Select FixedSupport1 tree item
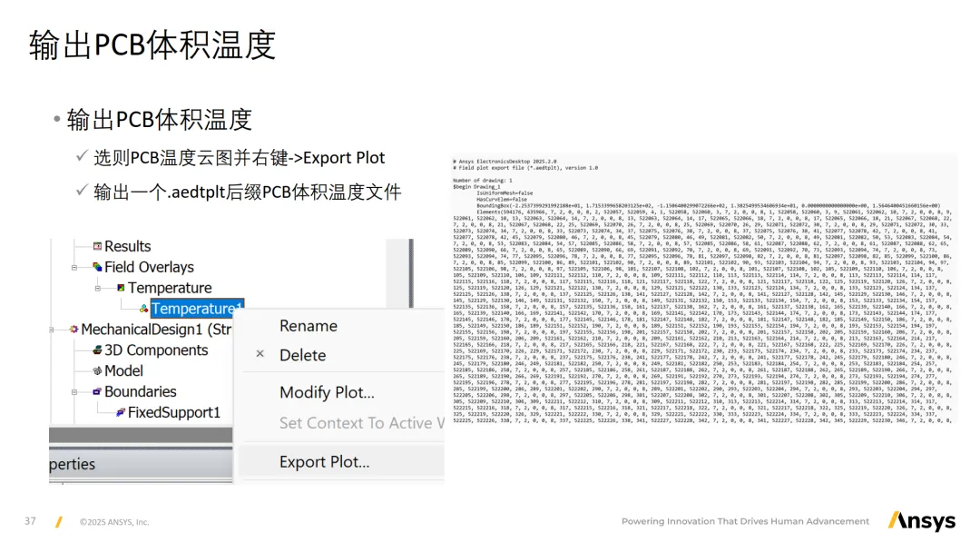 click(174, 412)
